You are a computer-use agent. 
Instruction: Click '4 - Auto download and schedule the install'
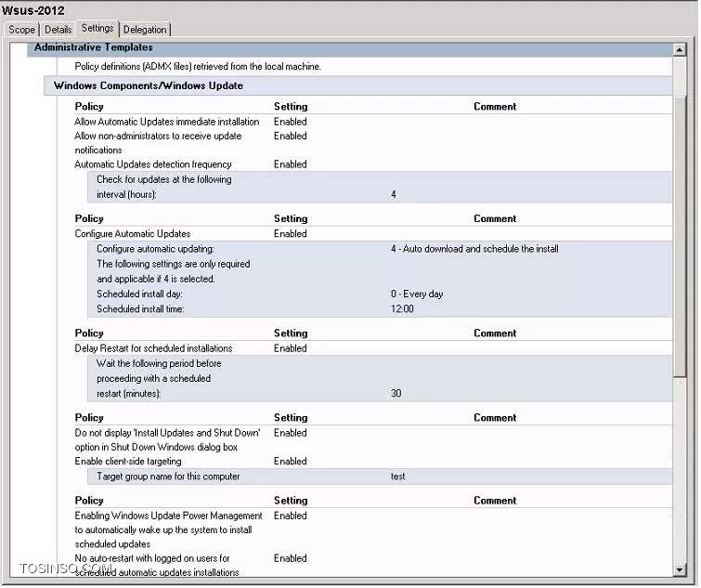(x=474, y=249)
